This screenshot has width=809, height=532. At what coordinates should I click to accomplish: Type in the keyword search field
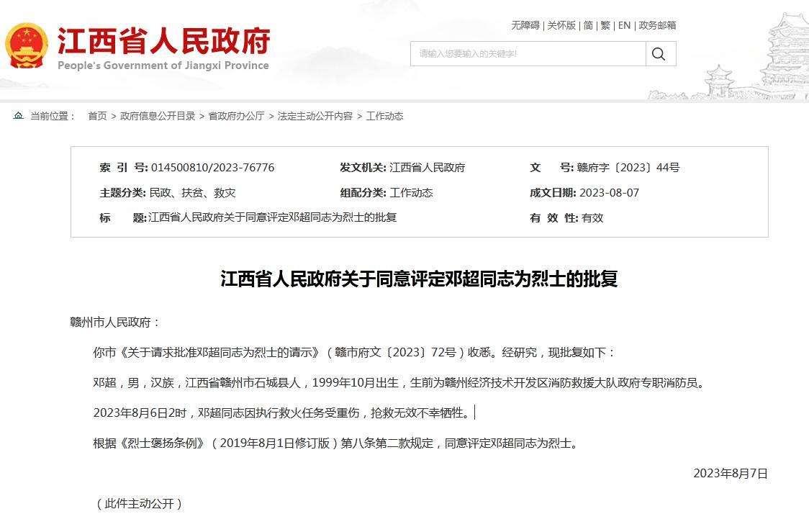pyautogui.click(x=528, y=54)
